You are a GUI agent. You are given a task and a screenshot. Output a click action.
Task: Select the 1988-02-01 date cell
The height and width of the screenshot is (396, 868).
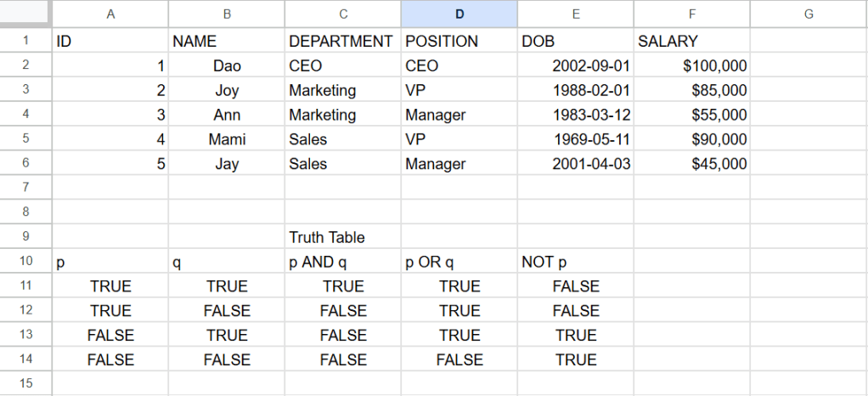tap(576, 90)
